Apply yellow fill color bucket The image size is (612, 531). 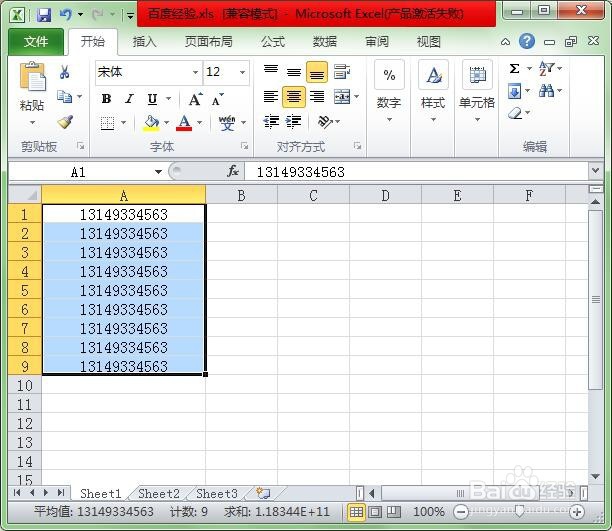click(x=151, y=123)
